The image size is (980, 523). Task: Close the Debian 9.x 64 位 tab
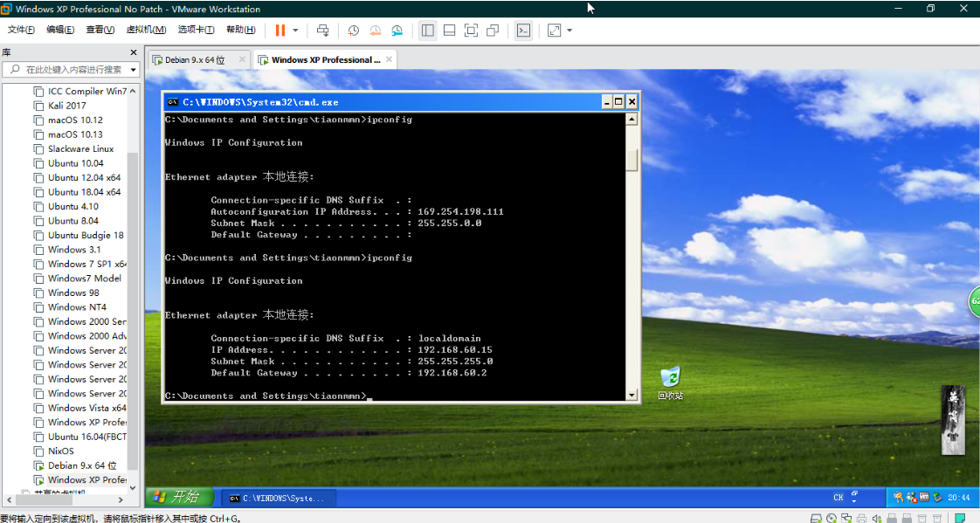(242, 59)
